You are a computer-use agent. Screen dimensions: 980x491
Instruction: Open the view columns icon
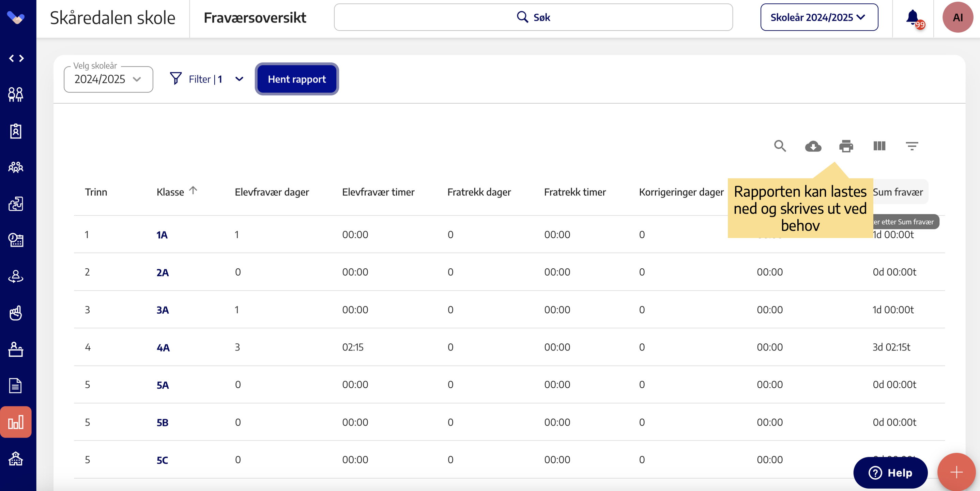879,146
